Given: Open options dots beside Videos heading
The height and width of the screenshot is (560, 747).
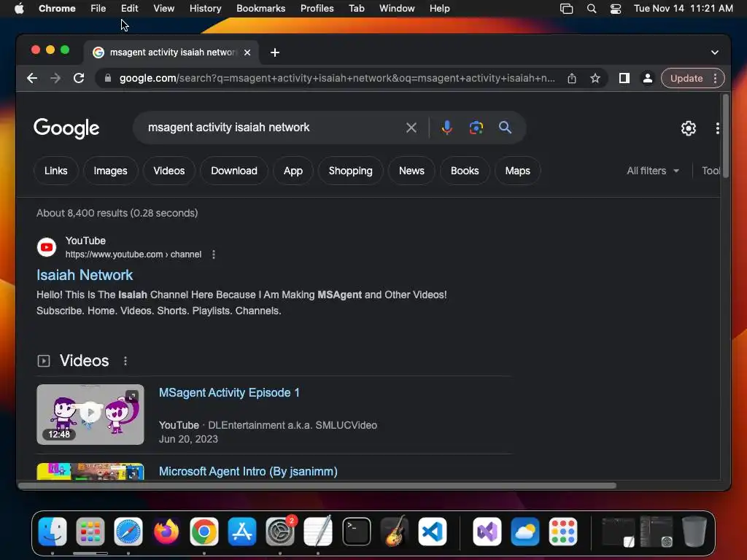Looking at the screenshot, I should click(x=125, y=361).
